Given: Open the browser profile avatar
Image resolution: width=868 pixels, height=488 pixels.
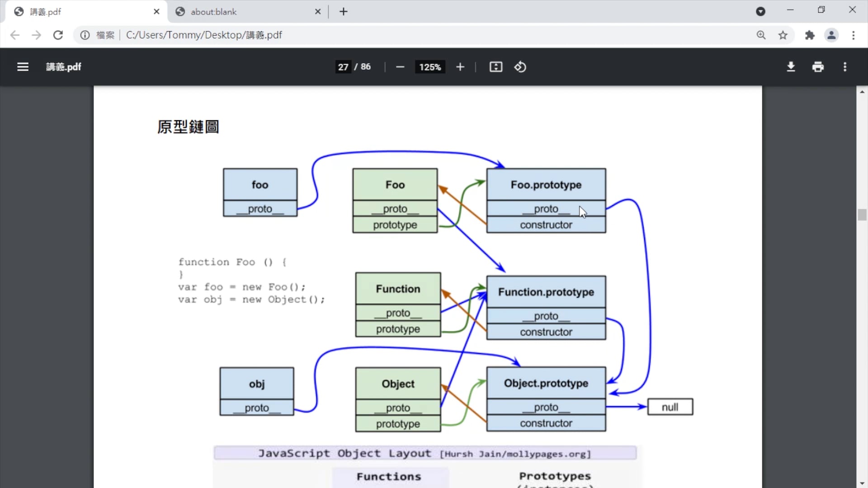Looking at the screenshot, I should (x=831, y=35).
